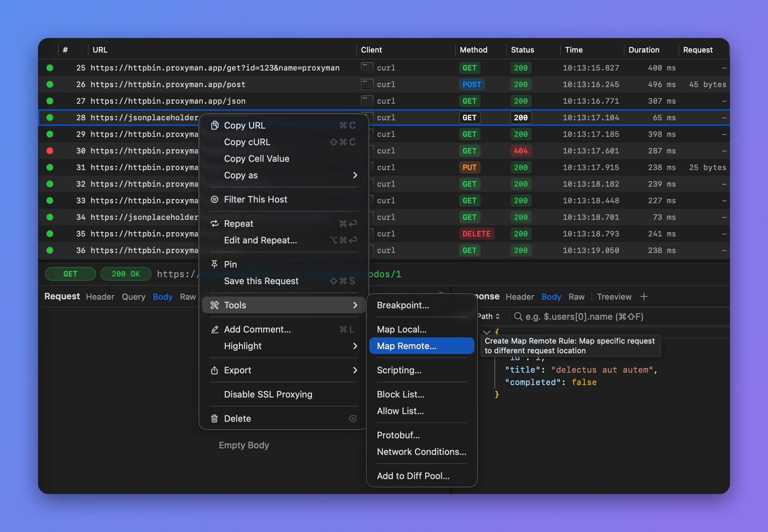Choose Copy Cell Value
768x532 pixels.
284,159
